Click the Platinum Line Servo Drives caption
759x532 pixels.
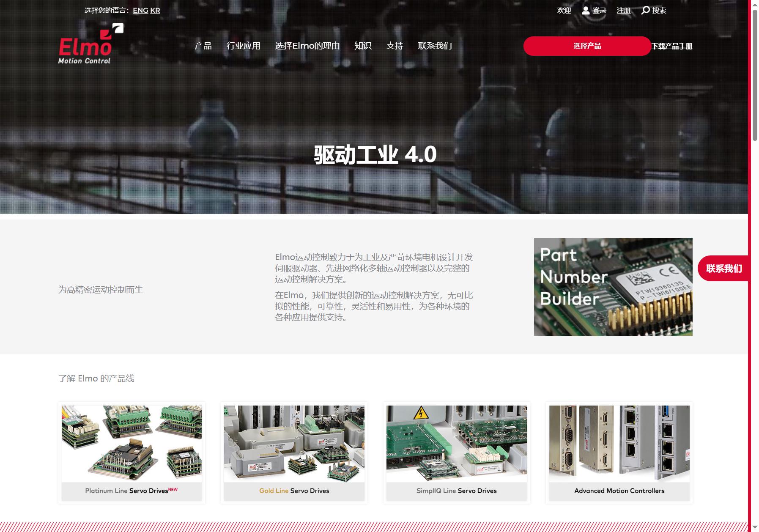[x=132, y=491]
